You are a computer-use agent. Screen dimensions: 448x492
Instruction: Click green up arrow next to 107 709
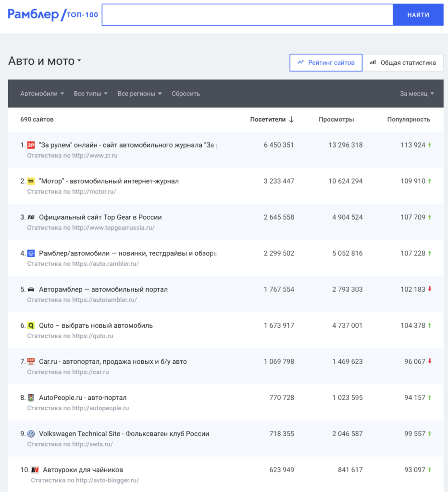coord(429,217)
